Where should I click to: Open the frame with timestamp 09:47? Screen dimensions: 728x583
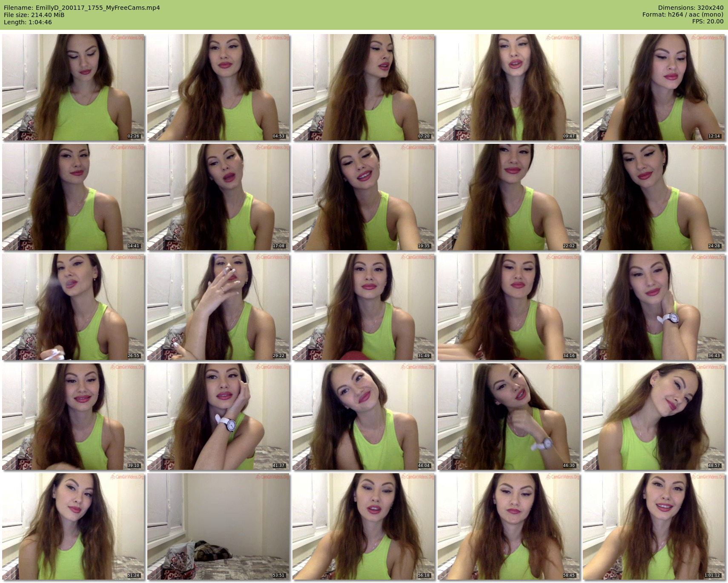[509, 87]
